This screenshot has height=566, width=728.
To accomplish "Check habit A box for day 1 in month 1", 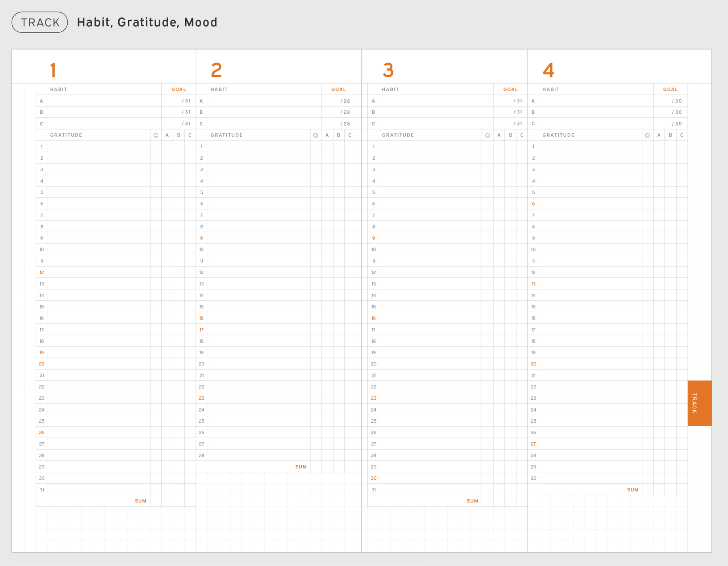I will click(167, 147).
